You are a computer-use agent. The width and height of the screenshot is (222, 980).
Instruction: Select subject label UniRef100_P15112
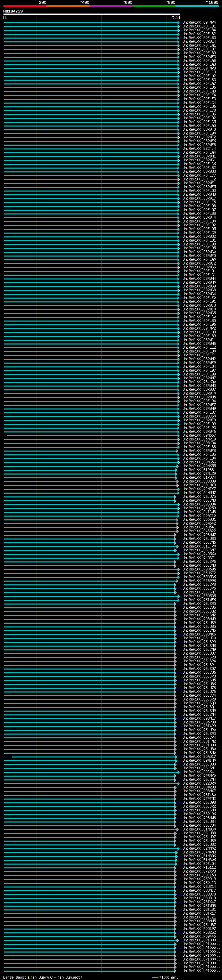click(199, 867)
